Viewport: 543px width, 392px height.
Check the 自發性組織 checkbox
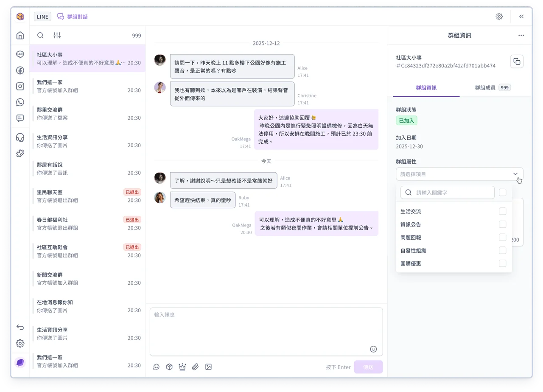503,250
